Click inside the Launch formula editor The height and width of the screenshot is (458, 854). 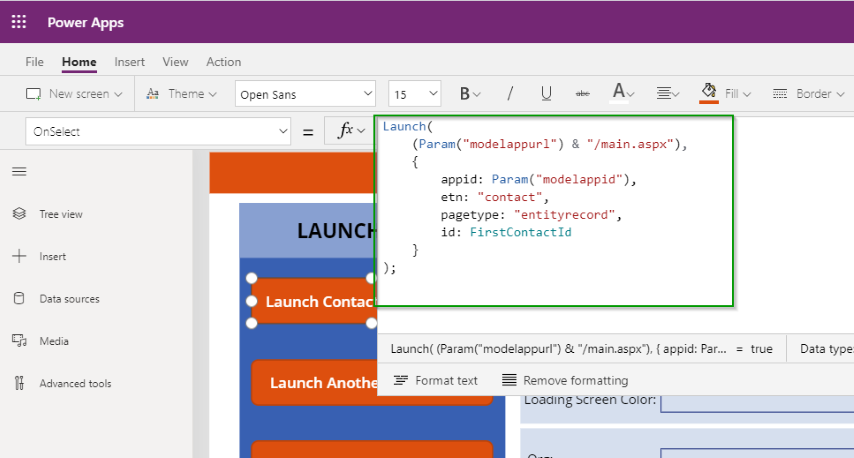554,211
